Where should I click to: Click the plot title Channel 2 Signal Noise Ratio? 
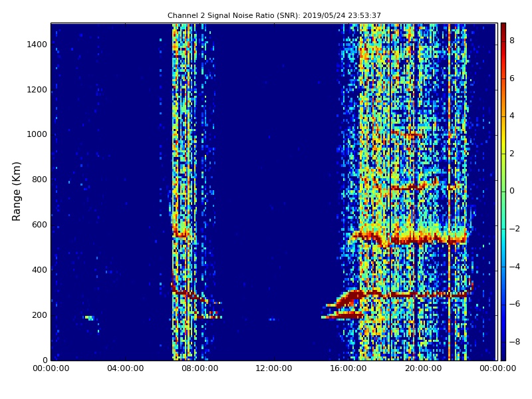(274, 15)
